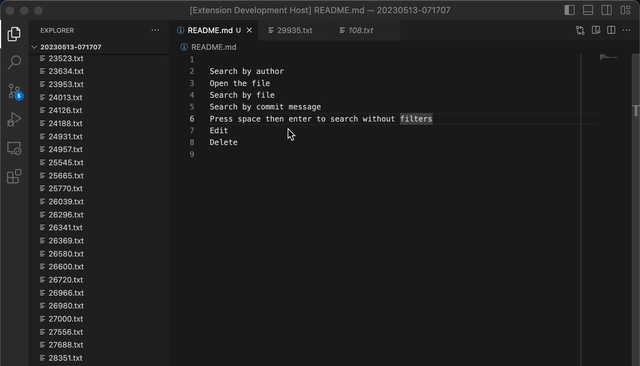The image size is (640, 366).
Task: Open the Extensions view
Action: point(14,177)
